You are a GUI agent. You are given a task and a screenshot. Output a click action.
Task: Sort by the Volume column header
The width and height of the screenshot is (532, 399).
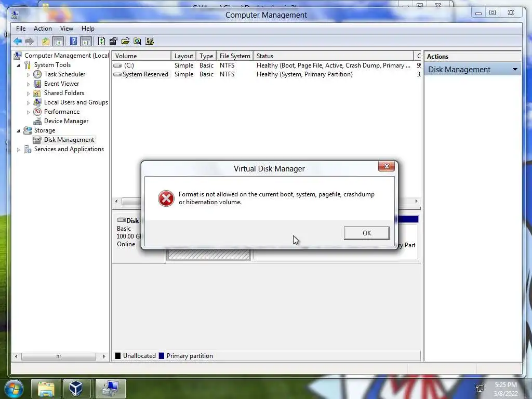141,56
